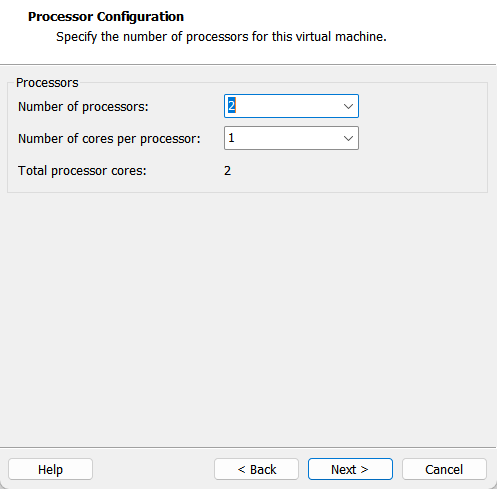This screenshot has width=497, height=489.
Task: Click the Number of processors value field
Action: click(291, 106)
